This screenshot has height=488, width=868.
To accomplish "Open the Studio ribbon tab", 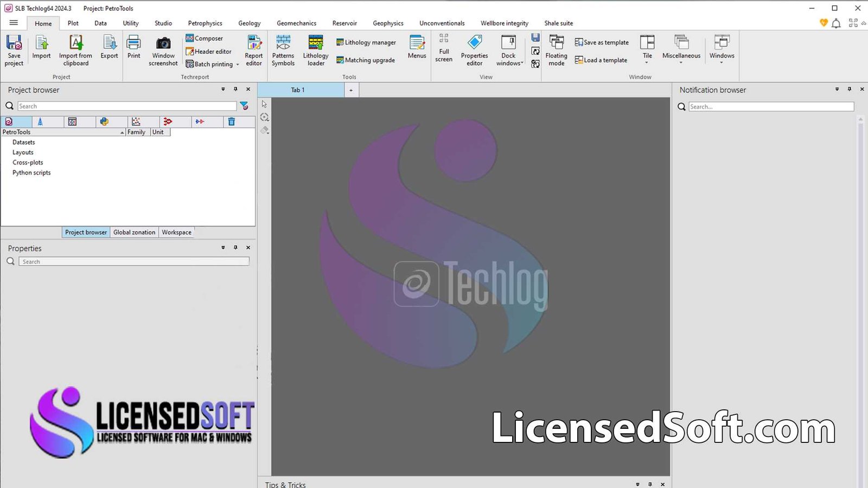I will coord(163,23).
